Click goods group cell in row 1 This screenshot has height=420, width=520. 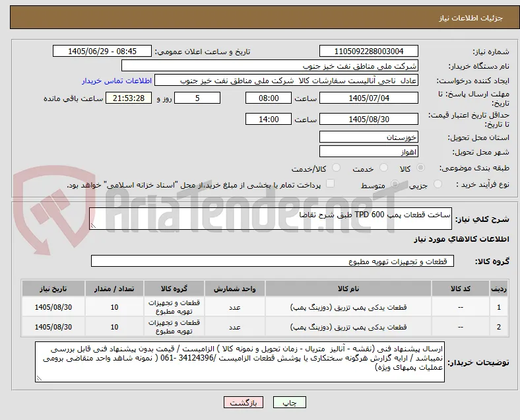tap(174, 307)
